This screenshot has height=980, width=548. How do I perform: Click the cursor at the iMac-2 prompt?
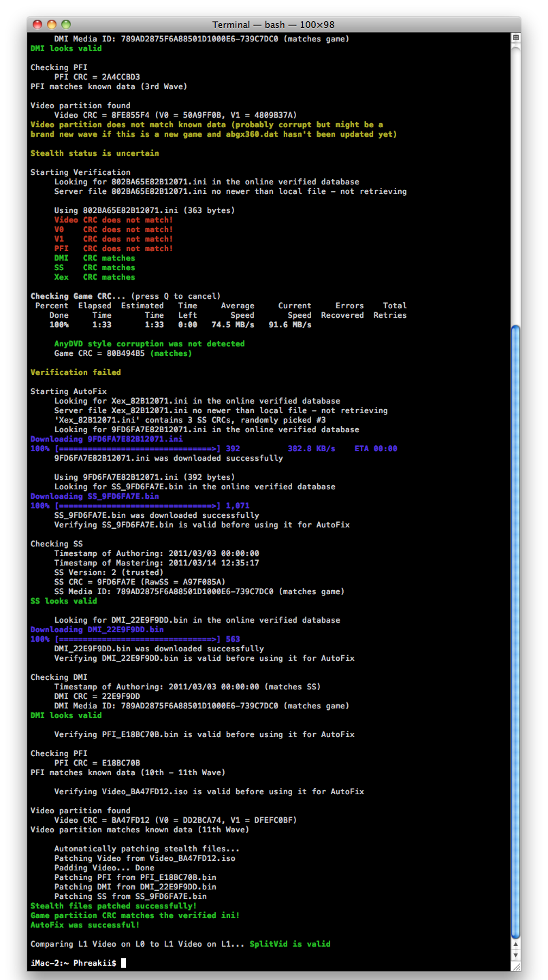123,963
